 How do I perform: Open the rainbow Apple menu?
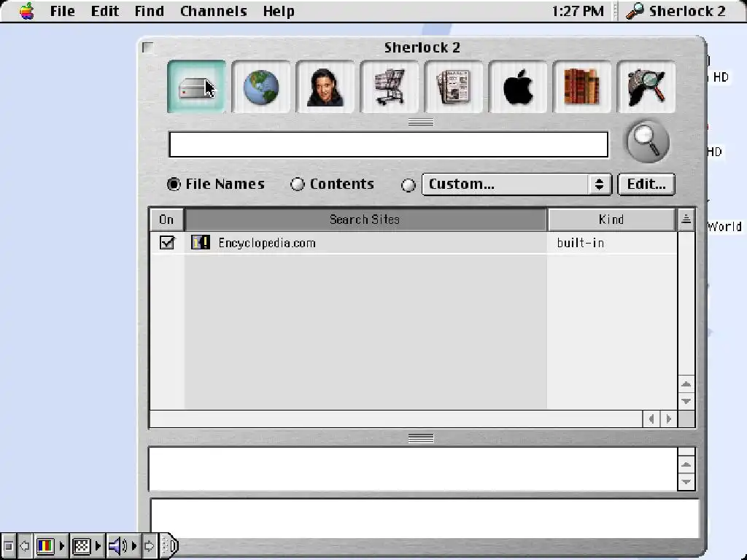click(27, 10)
